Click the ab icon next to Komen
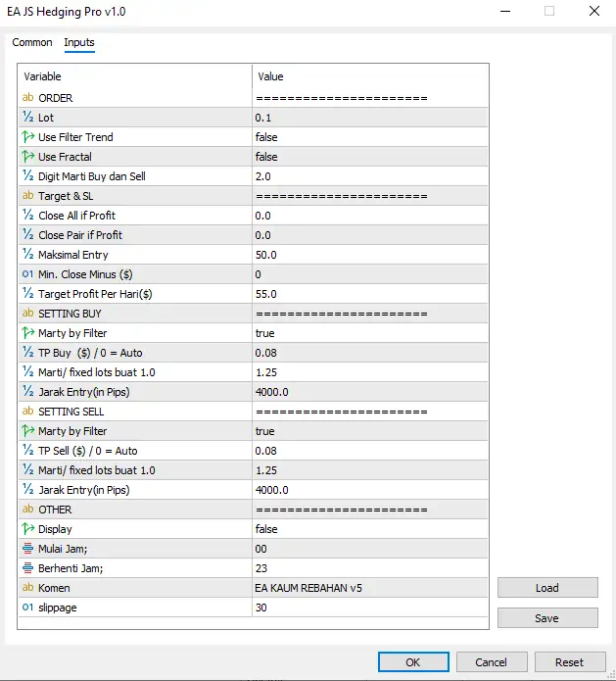 tap(27, 588)
